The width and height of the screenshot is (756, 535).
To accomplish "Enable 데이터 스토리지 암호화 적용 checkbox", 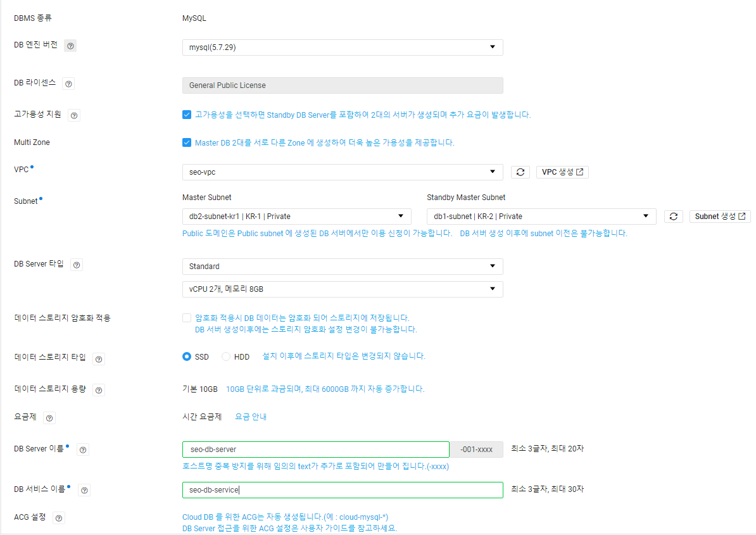I will tap(187, 318).
